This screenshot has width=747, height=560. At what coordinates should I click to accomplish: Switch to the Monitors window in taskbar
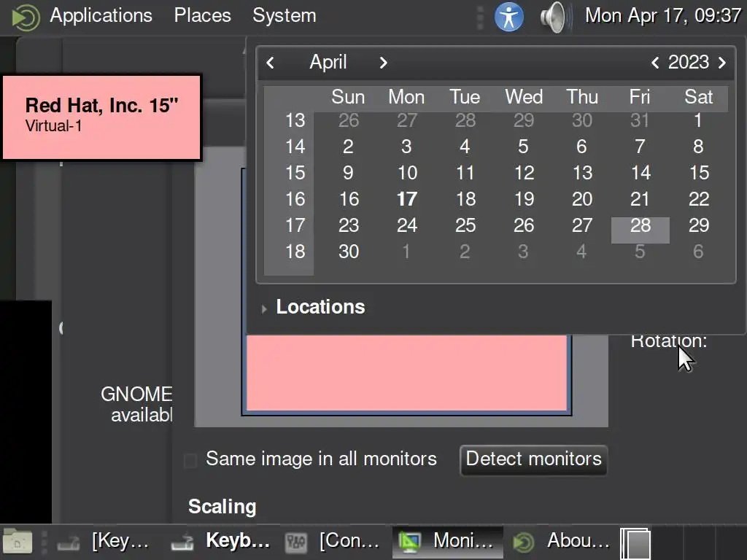pos(448,541)
